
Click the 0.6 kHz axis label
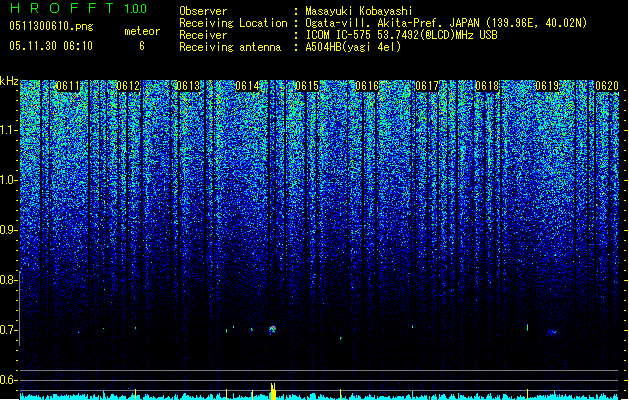pos(8,380)
